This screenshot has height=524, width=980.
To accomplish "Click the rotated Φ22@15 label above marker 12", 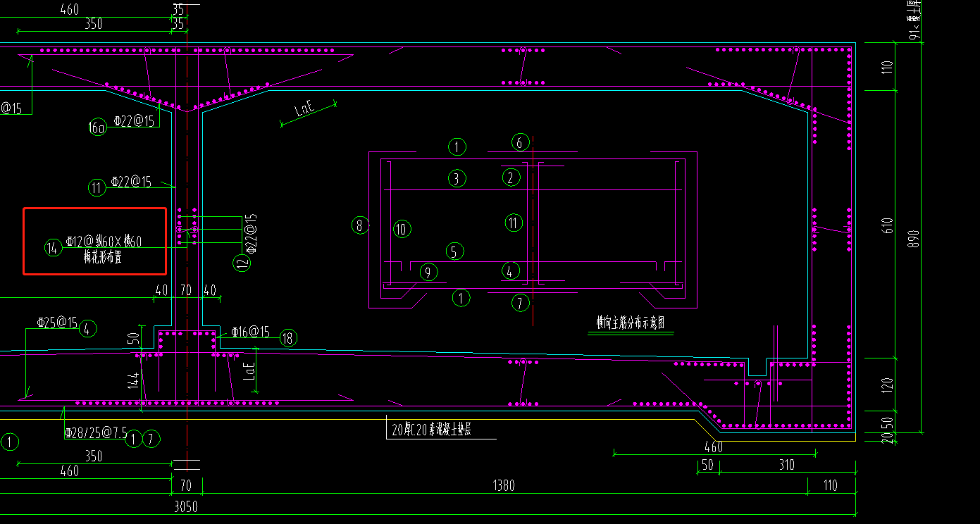I will (x=252, y=233).
